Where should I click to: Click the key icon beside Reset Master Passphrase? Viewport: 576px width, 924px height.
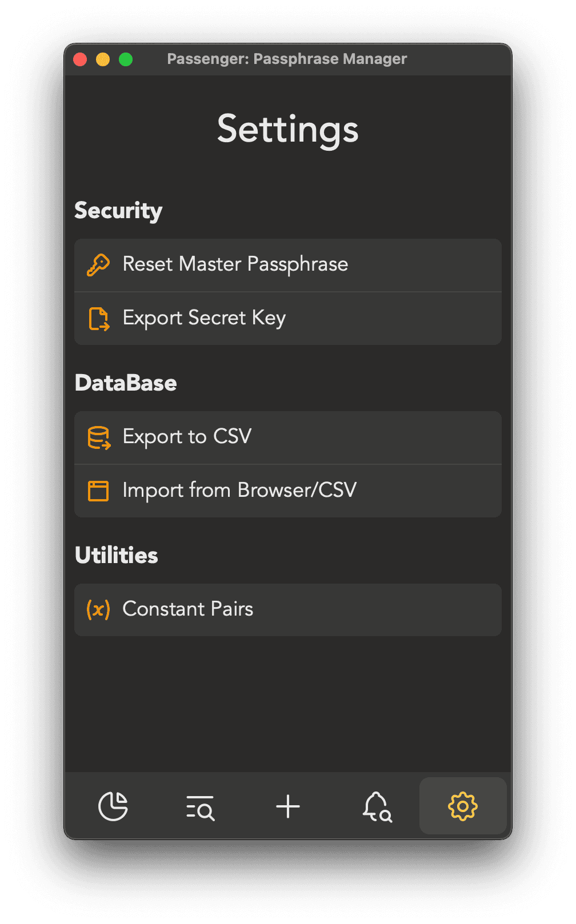(98, 265)
